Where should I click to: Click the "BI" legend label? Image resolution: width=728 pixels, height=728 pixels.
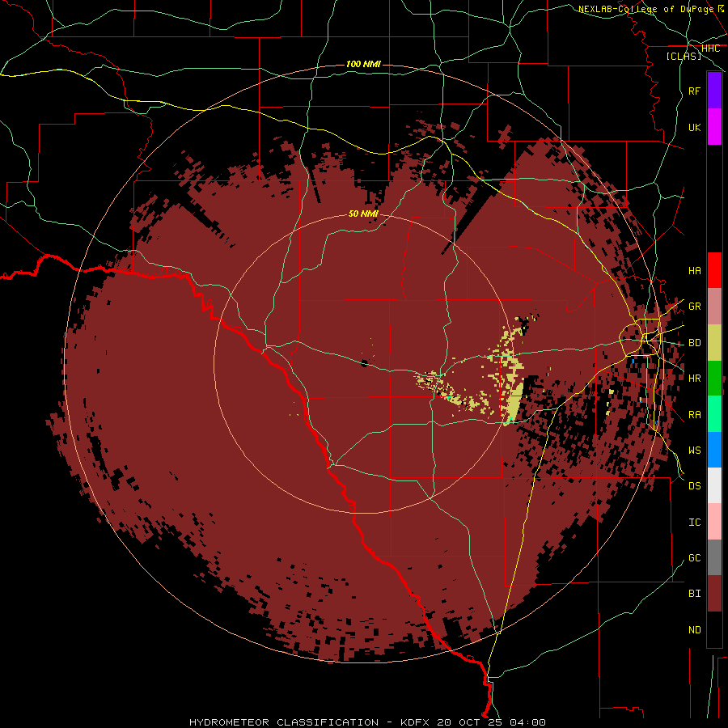pyautogui.click(x=694, y=594)
